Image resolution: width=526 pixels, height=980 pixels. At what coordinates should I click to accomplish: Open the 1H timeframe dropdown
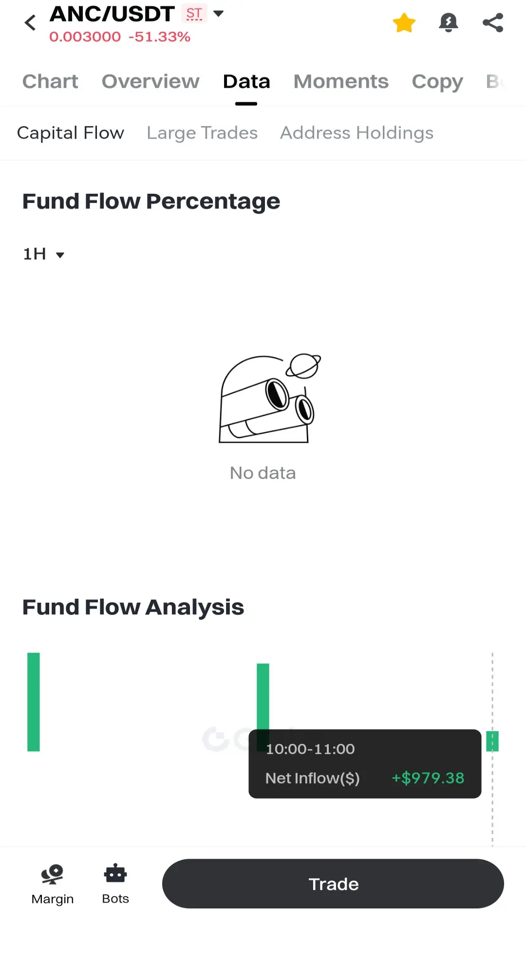pyautogui.click(x=43, y=254)
